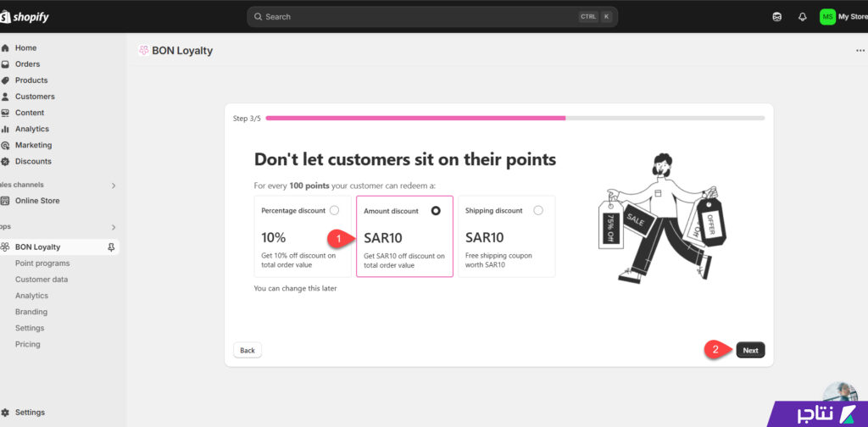The image size is (868, 427).
Task: Select the Shipping discount radio button
Action: [538, 210]
